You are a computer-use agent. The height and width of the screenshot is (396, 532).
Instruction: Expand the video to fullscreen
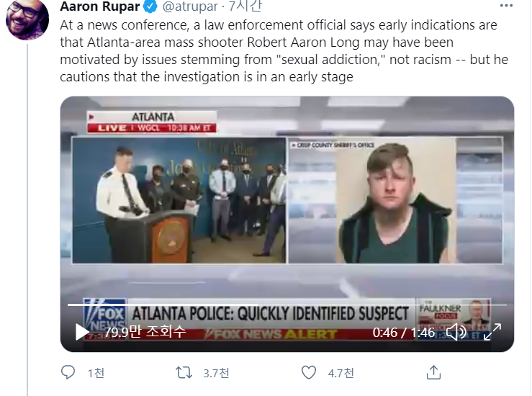[492, 332]
